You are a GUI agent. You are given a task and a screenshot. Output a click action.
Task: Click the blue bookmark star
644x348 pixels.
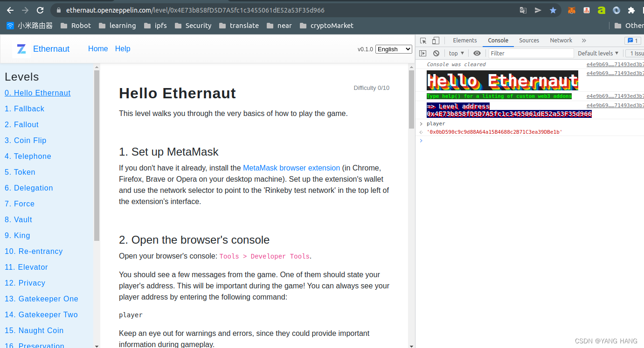[553, 10]
